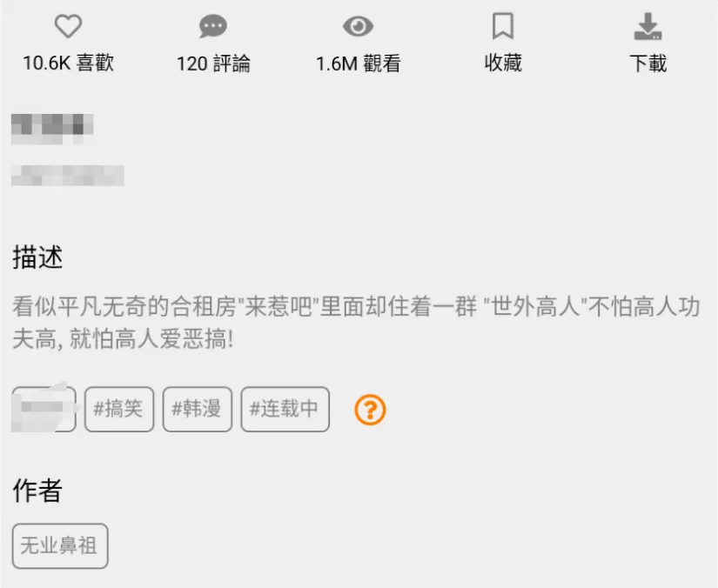The width and height of the screenshot is (718, 588).
Task: Tap the download tray icon
Action: click(x=648, y=26)
